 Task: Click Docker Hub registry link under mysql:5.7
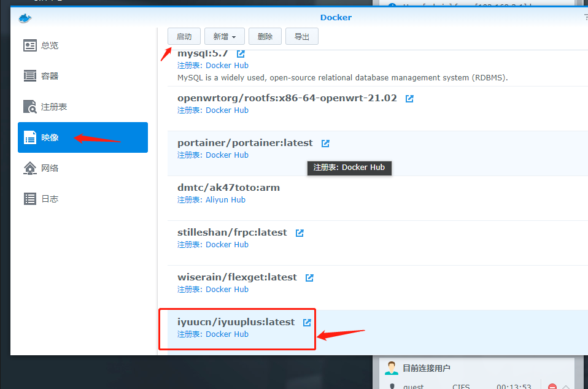click(x=227, y=65)
